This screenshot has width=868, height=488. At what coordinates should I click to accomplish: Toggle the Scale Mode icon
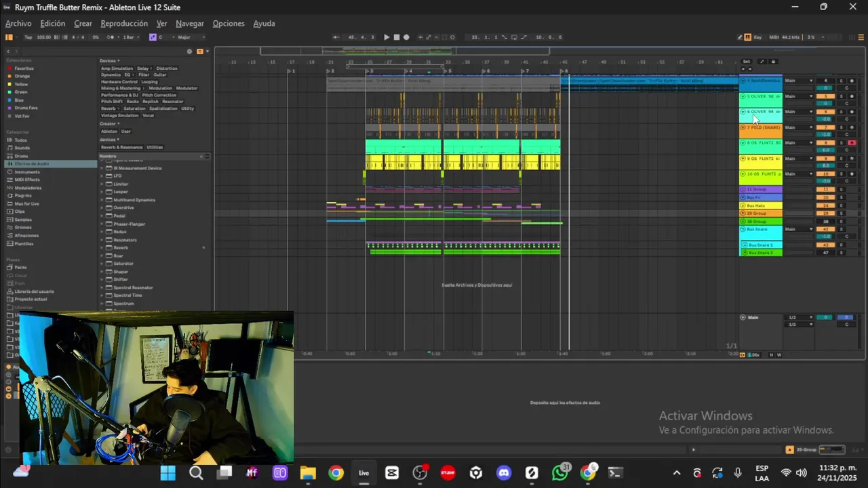(153, 37)
